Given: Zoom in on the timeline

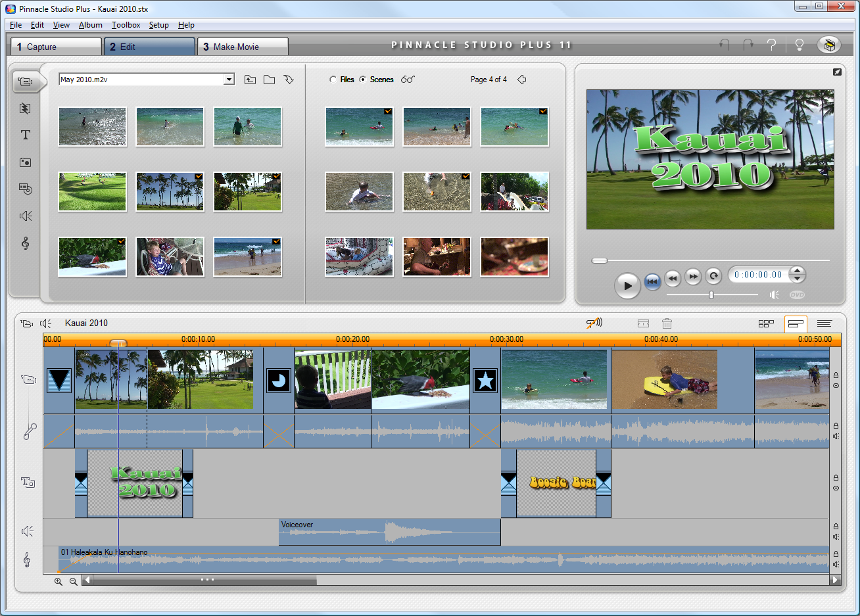Looking at the screenshot, I should (x=59, y=581).
